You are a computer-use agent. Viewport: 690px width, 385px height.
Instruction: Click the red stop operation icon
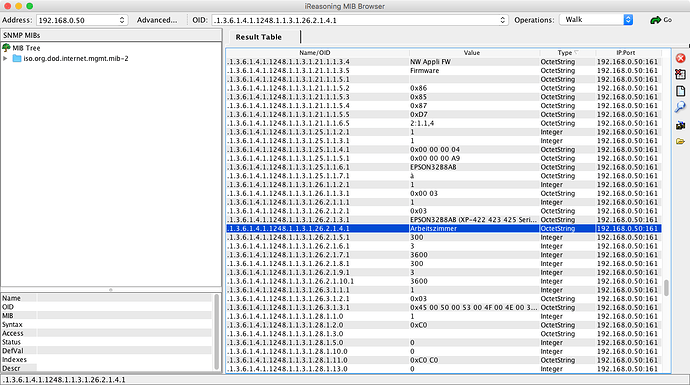click(x=680, y=59)
